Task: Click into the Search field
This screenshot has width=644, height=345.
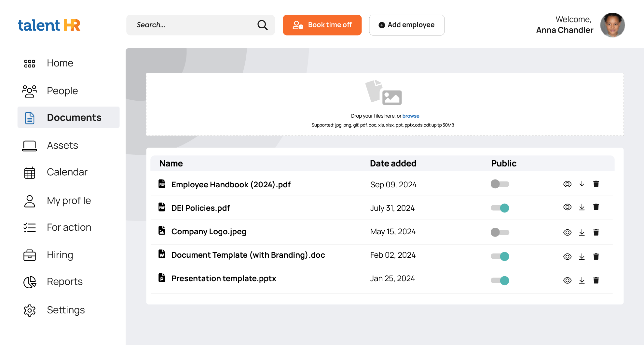Action: [192, 25]
